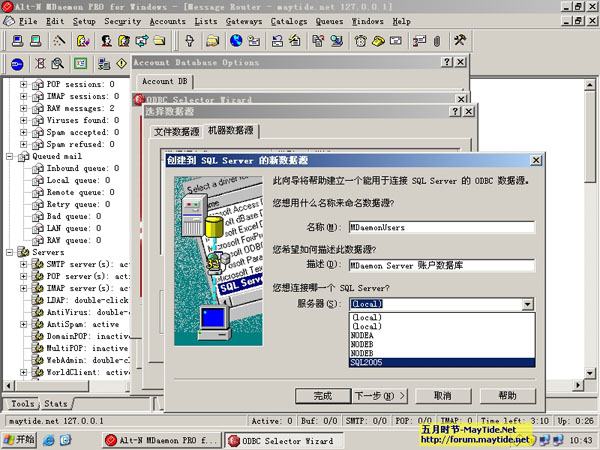Click the alarm clock toolbar icon
600x450 pixels.
click(x=362, y=41)
